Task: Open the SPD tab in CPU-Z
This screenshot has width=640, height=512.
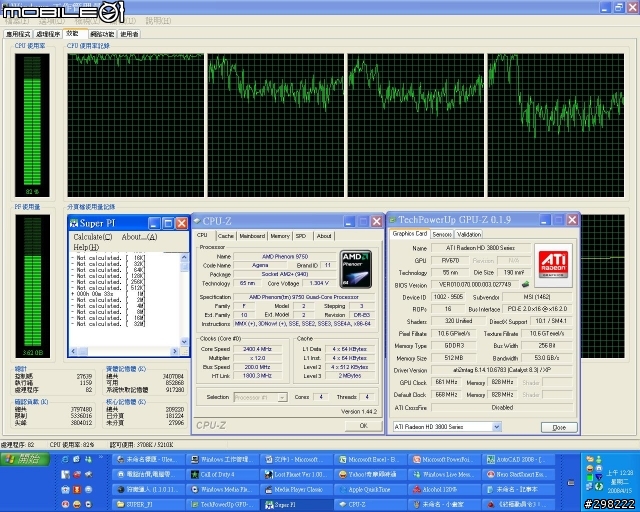Action: pos(301,236)
